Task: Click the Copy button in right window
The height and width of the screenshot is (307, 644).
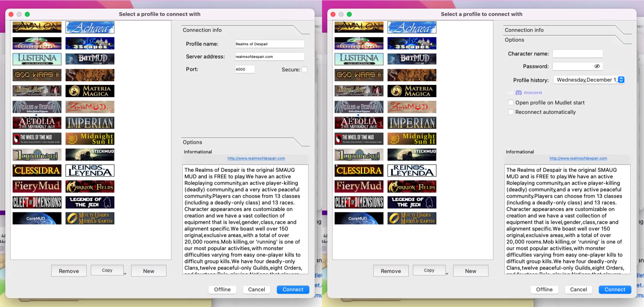Action: tap(429, 270)
